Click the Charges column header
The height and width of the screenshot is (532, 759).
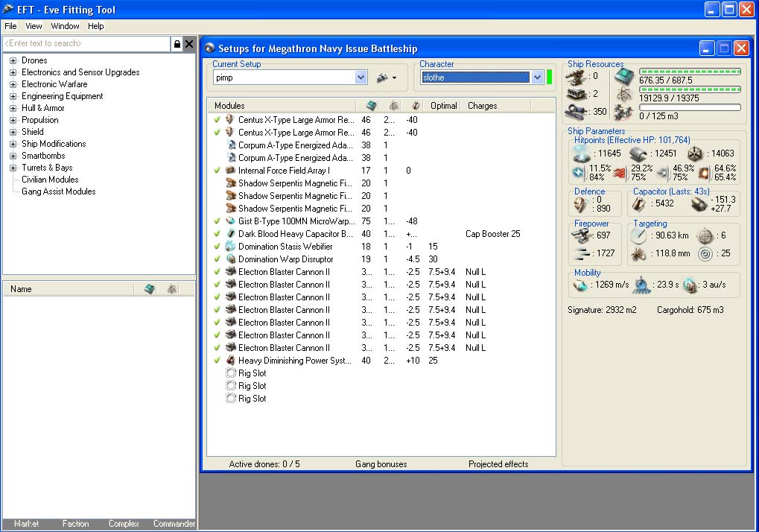tap(495, 106)
